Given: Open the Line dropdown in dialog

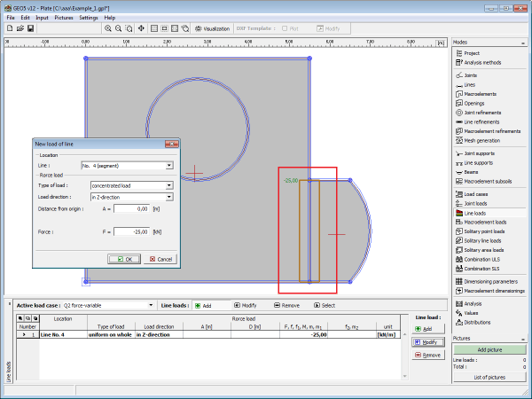Looking at the screenshot, I should (x=168, y=166).
